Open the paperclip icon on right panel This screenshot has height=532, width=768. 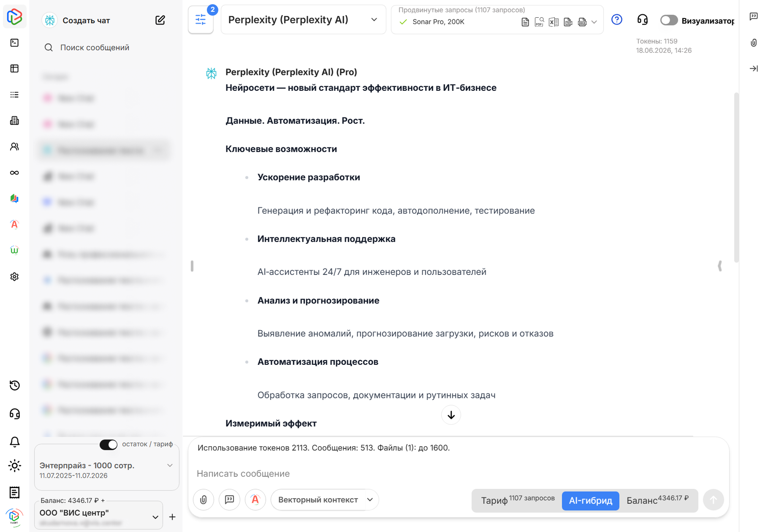(754, 43)
